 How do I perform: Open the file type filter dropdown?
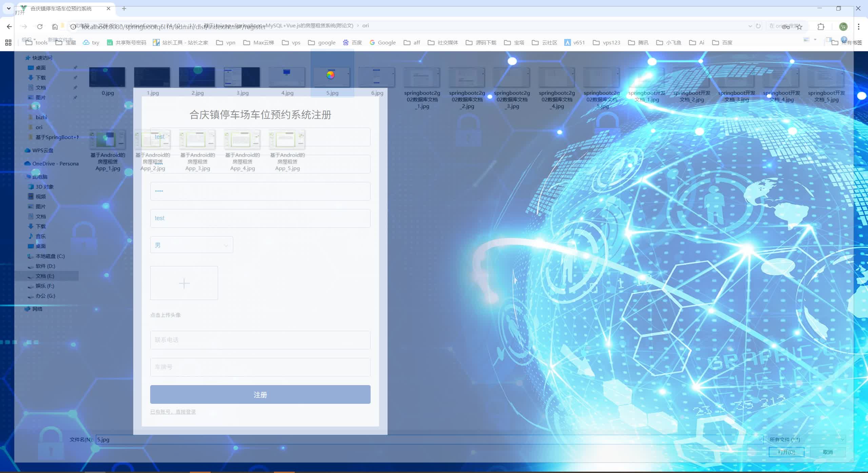806,439
